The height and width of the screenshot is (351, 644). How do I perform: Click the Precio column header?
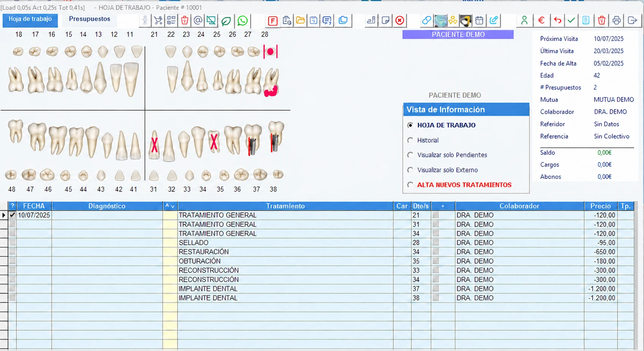tap(600, 206)
